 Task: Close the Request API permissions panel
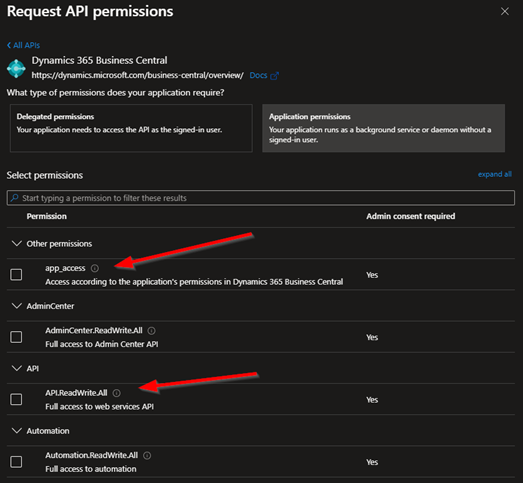(x=505, y=11)
